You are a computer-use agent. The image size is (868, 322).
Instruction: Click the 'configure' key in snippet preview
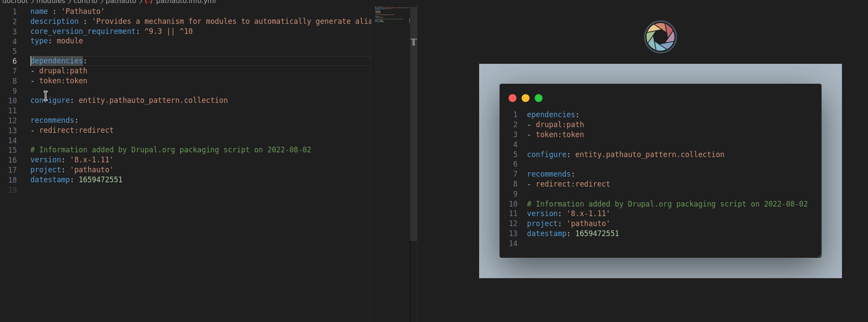pos(547,154)
